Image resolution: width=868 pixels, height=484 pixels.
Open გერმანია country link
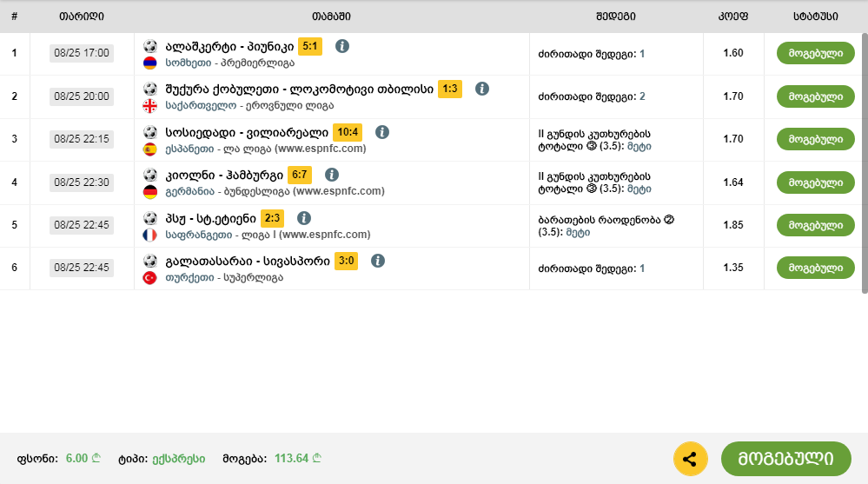pyautogui.click(x=190, y=192)
